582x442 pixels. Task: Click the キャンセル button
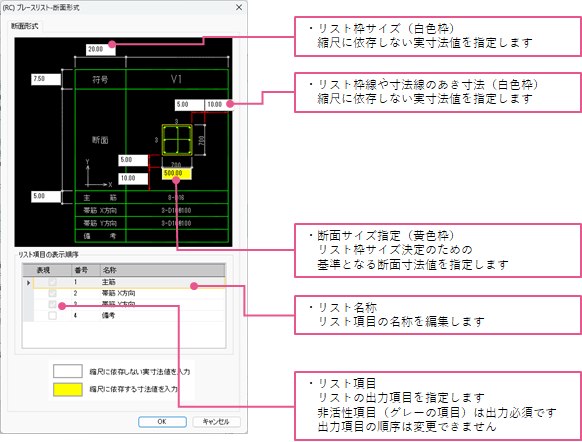[216, 422]
